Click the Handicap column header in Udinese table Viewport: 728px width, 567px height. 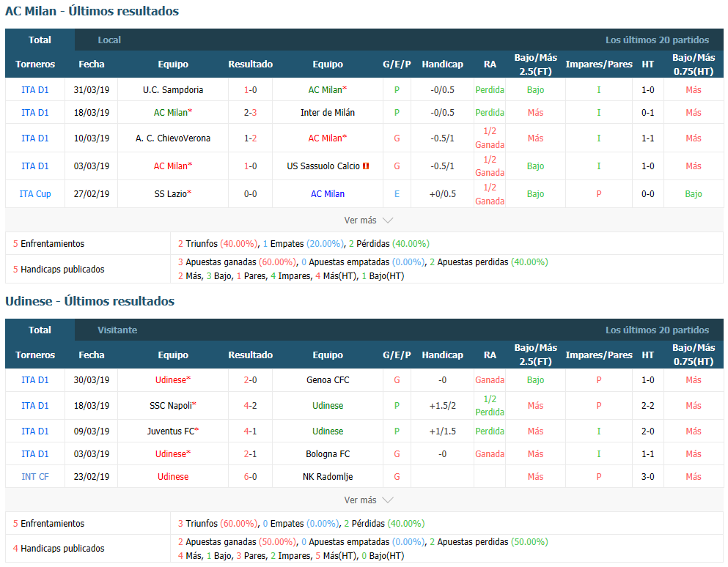point(442,355)
